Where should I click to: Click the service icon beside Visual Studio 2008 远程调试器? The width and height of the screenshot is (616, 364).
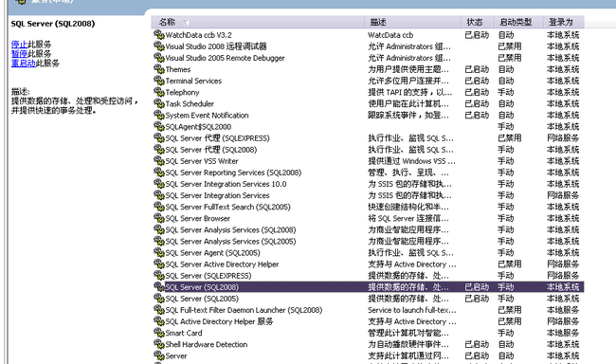click(158, 46)
